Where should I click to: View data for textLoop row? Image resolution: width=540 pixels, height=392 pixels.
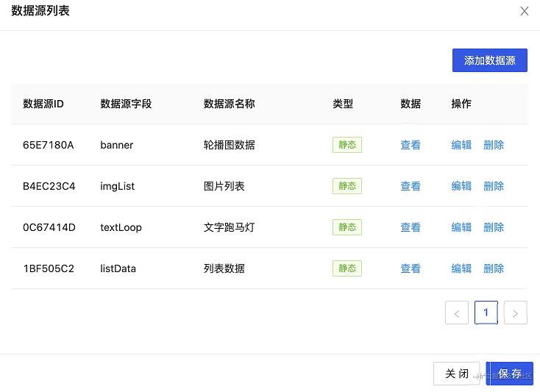411,227
